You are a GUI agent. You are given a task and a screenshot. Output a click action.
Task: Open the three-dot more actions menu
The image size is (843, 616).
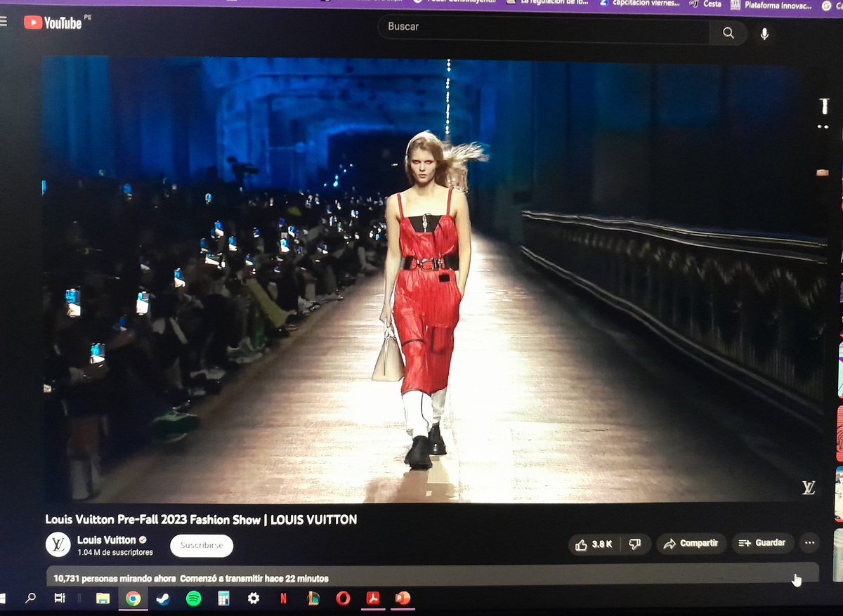pyautogui.click(x=810, y=543)
